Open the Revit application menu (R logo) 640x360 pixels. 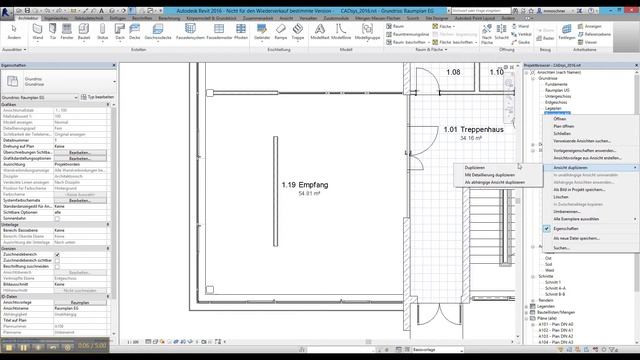click(x=6, y=13)
